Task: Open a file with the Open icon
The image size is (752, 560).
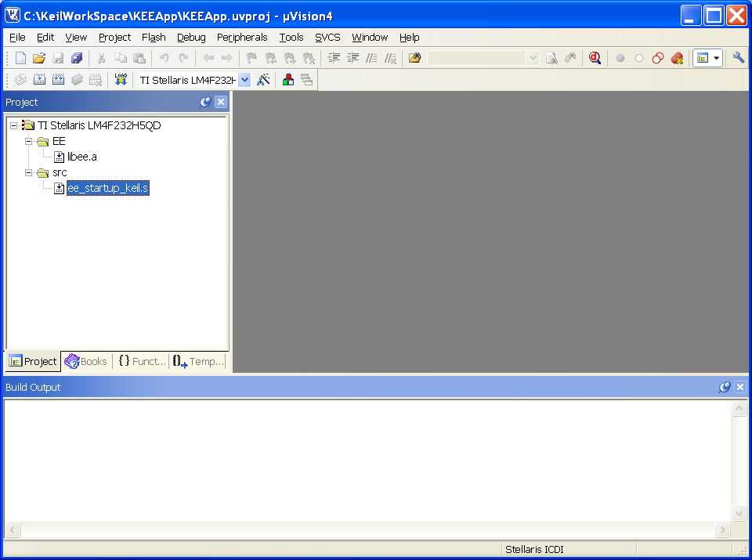Action: 39,58
